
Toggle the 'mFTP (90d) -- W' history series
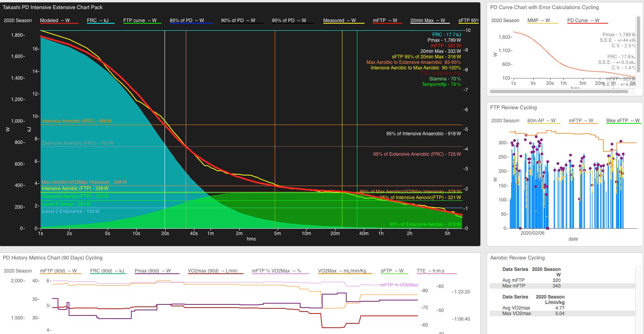pos(61,271)
